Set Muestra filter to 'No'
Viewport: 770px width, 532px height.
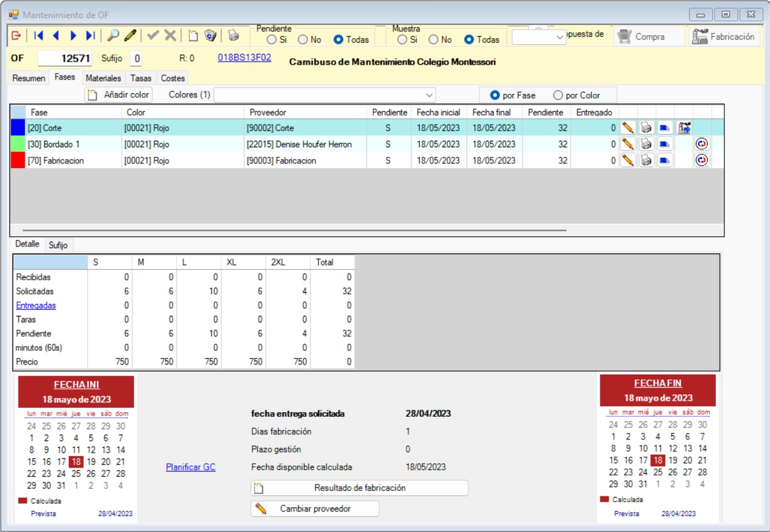pos(433,40)
